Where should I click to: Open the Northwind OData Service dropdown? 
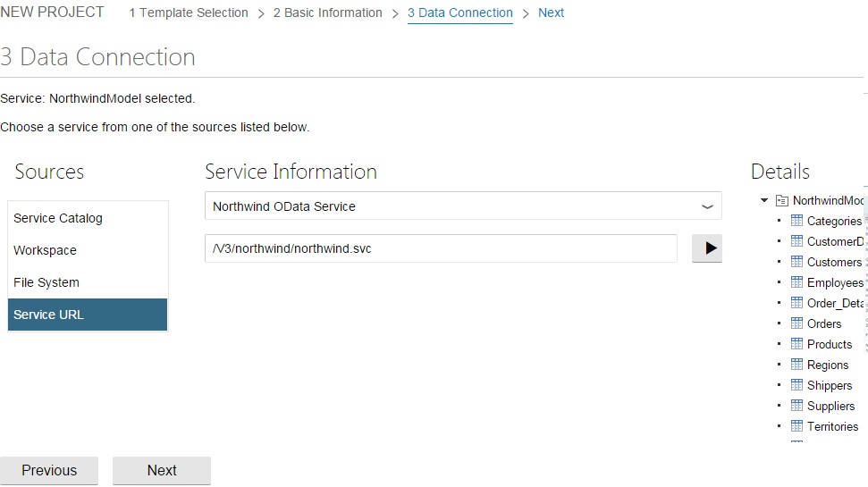click(462, 206)
